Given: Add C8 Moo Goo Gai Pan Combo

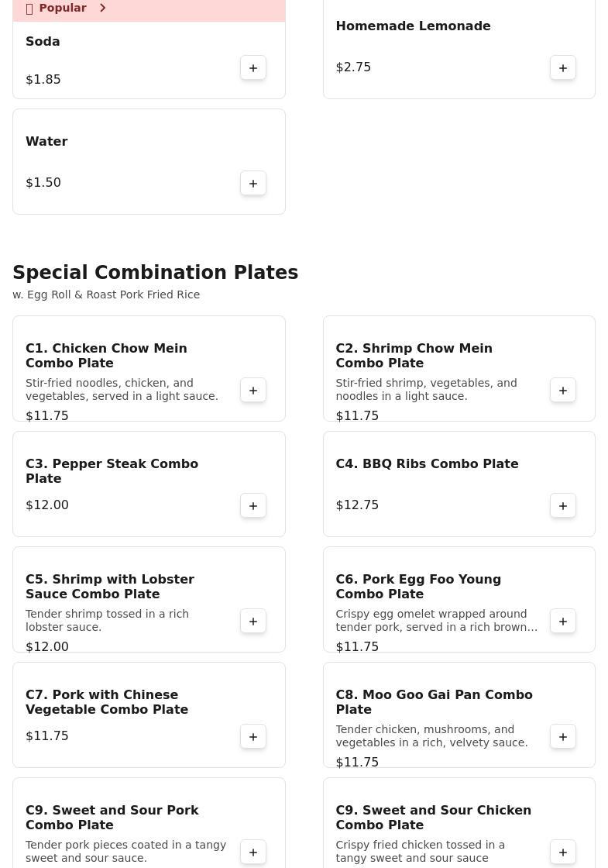Looking at the screenshot, I should point(563,737).
